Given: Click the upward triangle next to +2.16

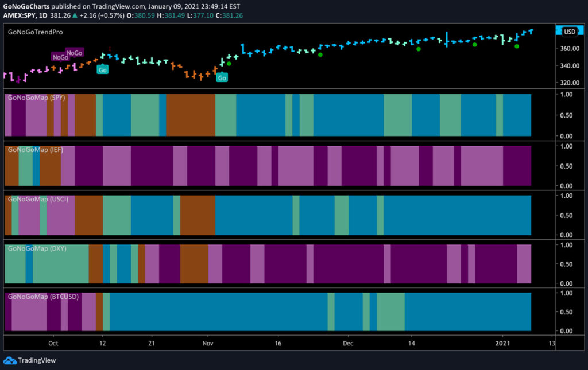Looking at the screenshot, I should pyautogui.click(x=75, y=15).
